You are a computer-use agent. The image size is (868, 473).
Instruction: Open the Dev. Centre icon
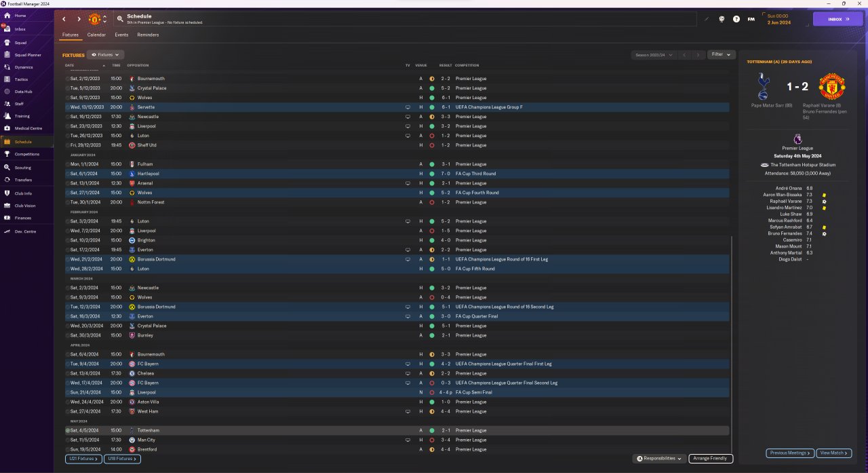coord(7,231)
